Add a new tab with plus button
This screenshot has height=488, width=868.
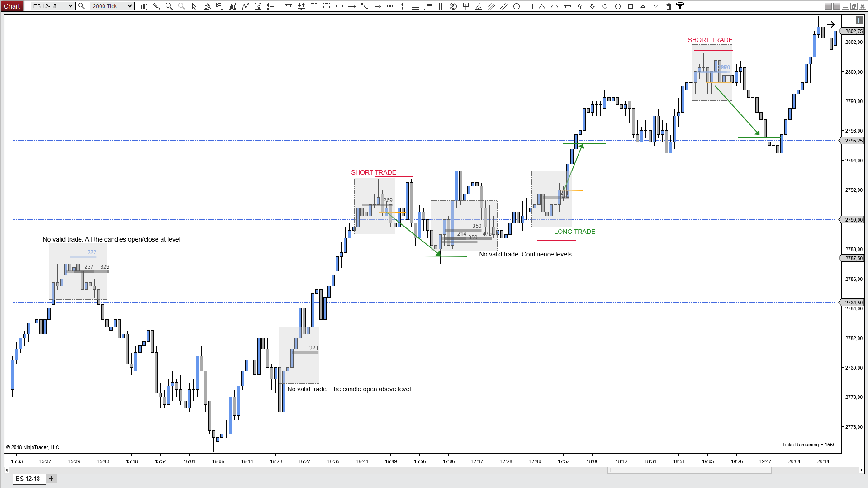coord(51,479)
